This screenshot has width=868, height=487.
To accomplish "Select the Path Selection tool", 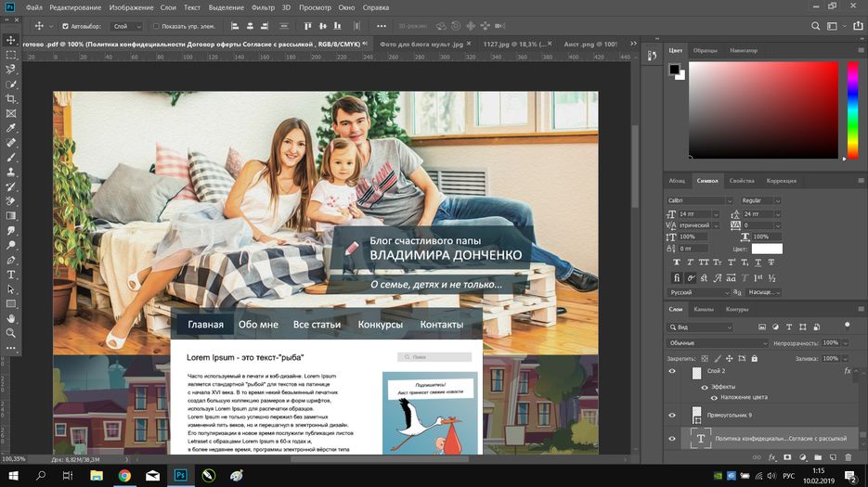I will 10,289.
